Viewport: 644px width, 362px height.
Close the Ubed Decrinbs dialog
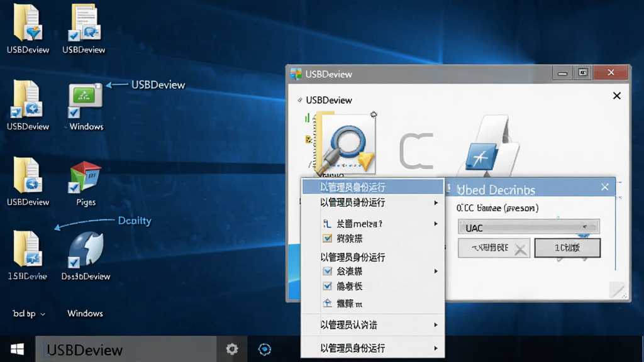click(x=604, y=187)
